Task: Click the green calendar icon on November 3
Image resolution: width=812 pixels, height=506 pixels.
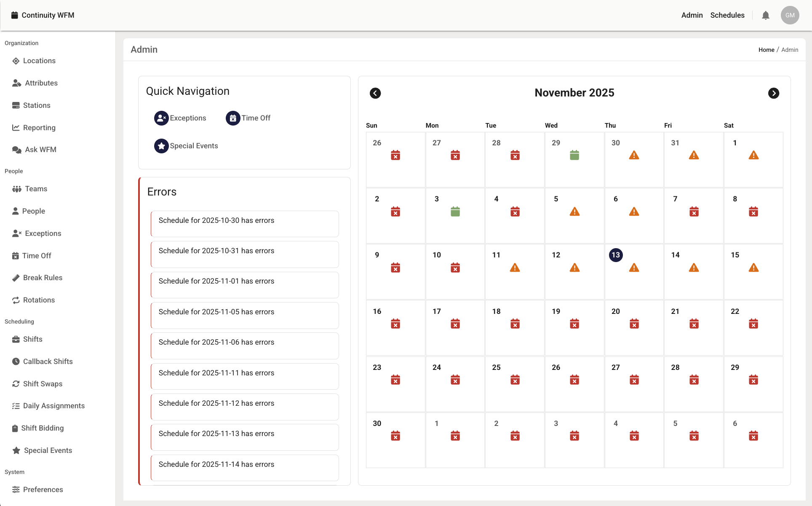Action: [x=455, y=212]
